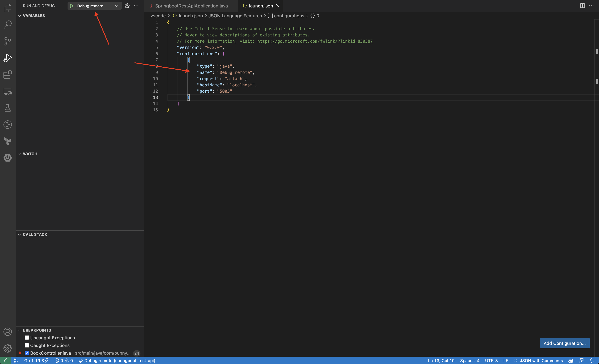Viewport: 599px width, 364px height.
Task: Click Ln 13, Col 10 status item
Action: (441, 360)
